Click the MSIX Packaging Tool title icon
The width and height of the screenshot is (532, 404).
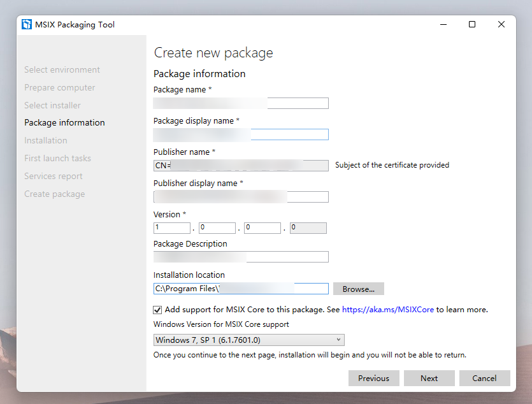[27, 24]
